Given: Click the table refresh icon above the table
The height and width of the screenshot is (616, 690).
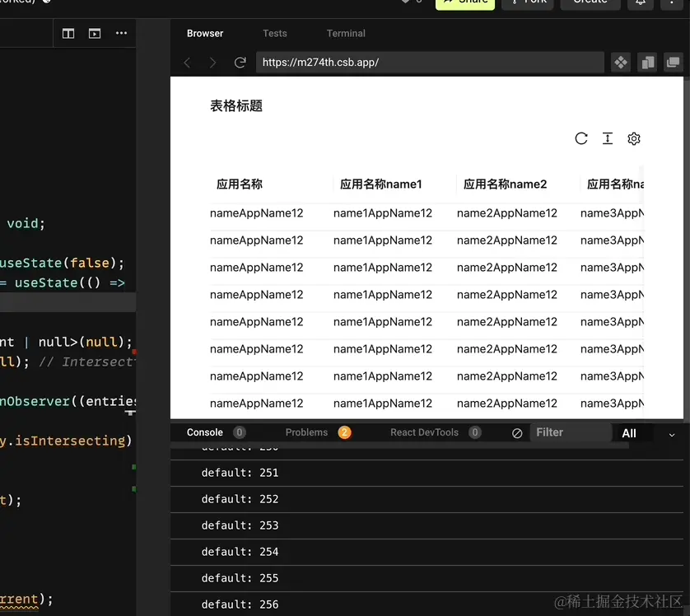Looking at the screenshot, I should (581, 138).
